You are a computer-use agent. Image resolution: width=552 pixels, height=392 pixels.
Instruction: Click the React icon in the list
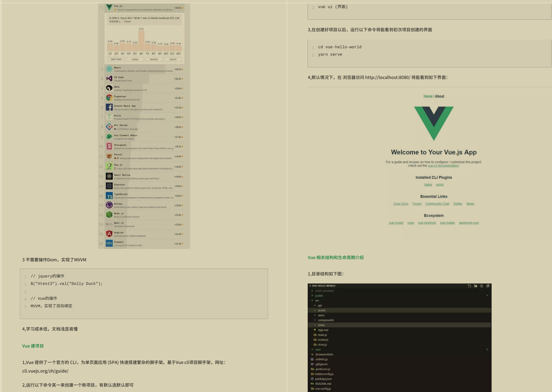(x=109, y=70)
